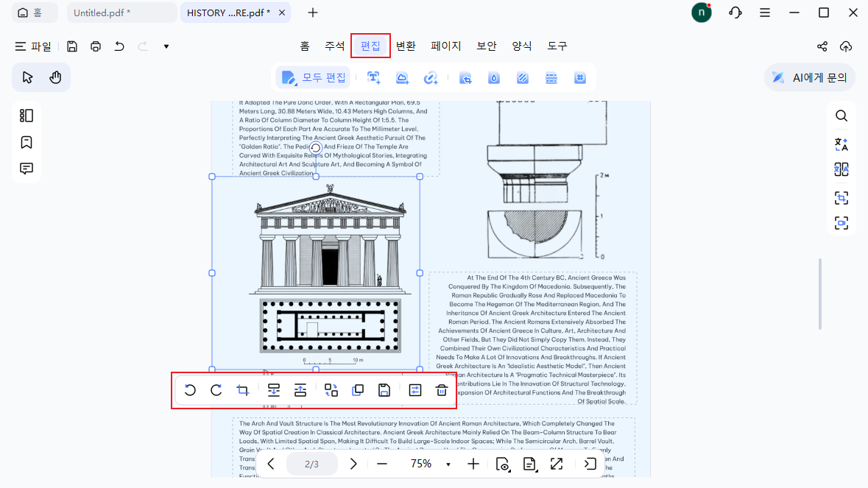Open header and footer tool
868x488 pixels.
(x=551, y=78)
